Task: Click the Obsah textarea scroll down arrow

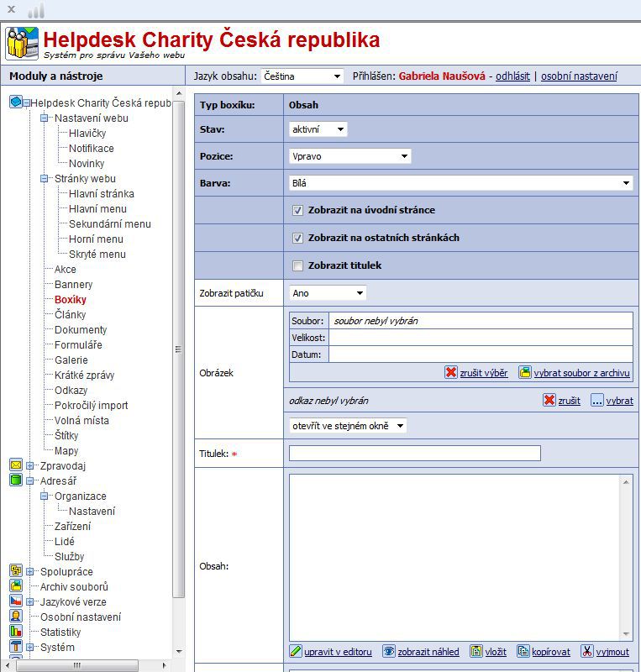Action: click(x=626, y=634)
